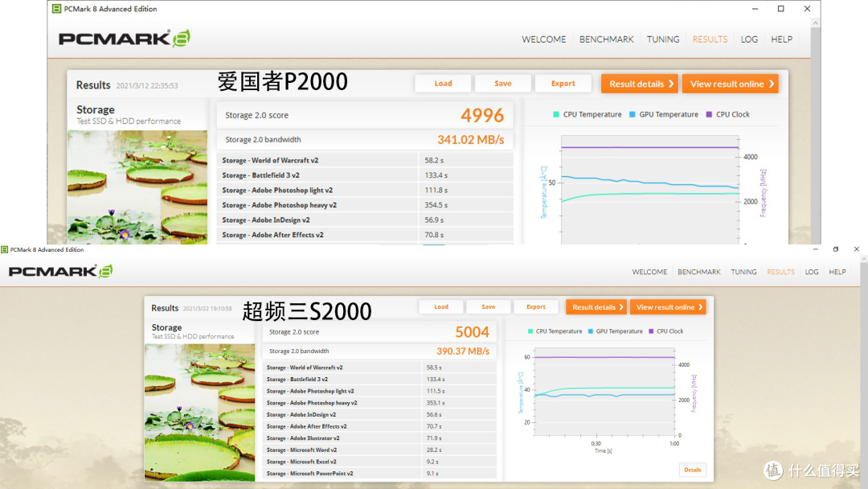Click Load button in bottom results panel
Screen dimensions: 868x489
441,306
